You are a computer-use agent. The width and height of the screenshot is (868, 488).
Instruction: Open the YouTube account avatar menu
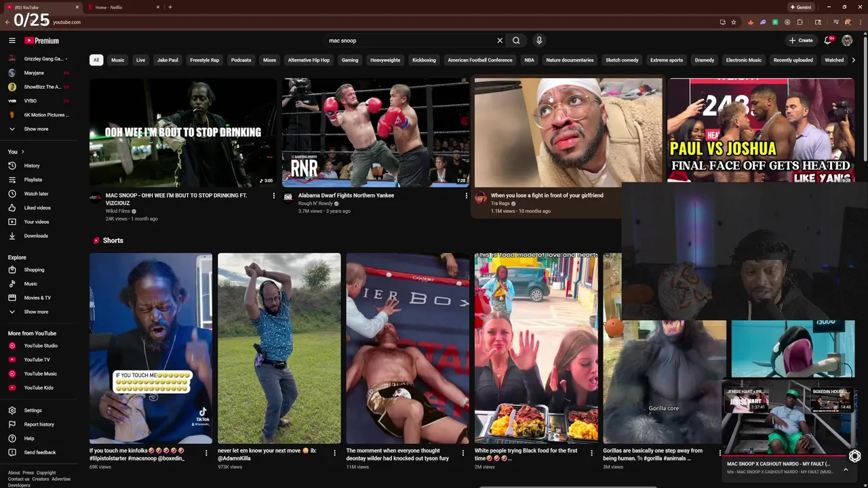847,41
